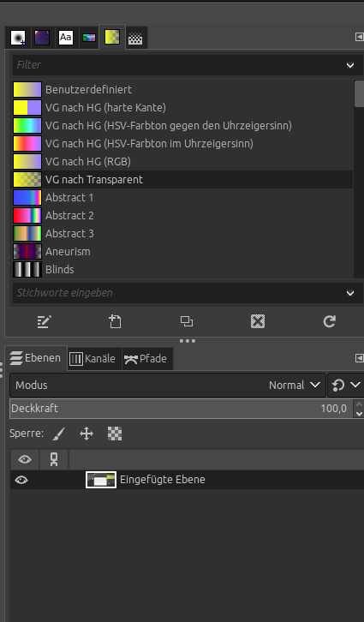Refresh the gradients list

tap(330, 321)
